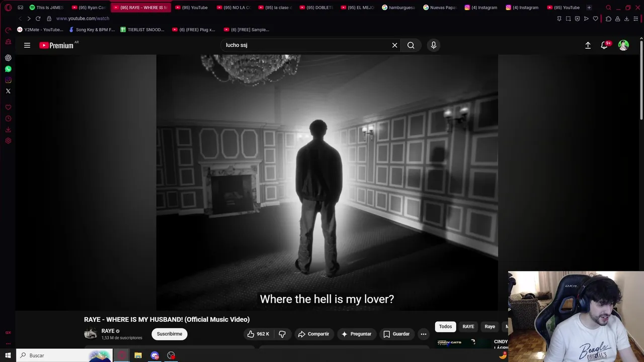Switch to the Nuevas Papa tab
644x362 pixels.
(x=440, y=8)
